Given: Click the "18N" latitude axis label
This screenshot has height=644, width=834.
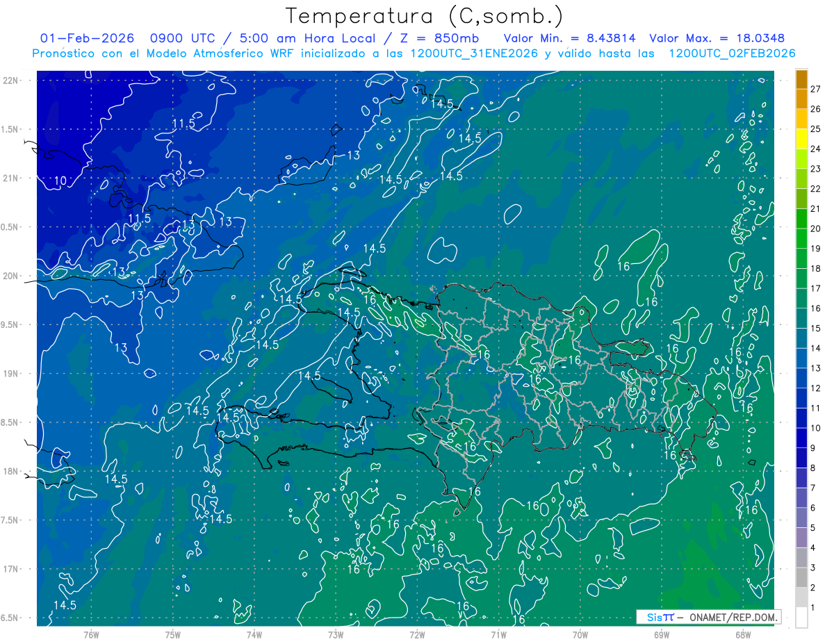Looking at the screenshot, I should click(10, 471).
